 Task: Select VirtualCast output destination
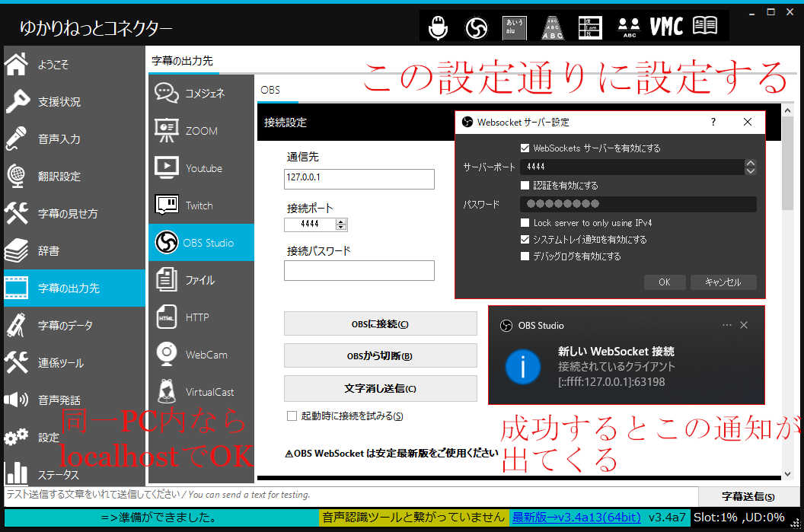click(201, 392)
